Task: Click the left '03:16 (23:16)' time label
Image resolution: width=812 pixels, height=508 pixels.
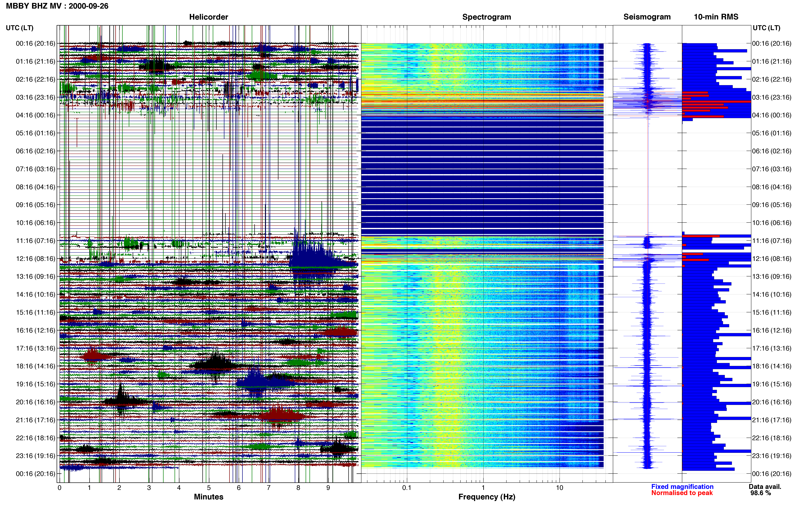Action: tap(36, 97)
